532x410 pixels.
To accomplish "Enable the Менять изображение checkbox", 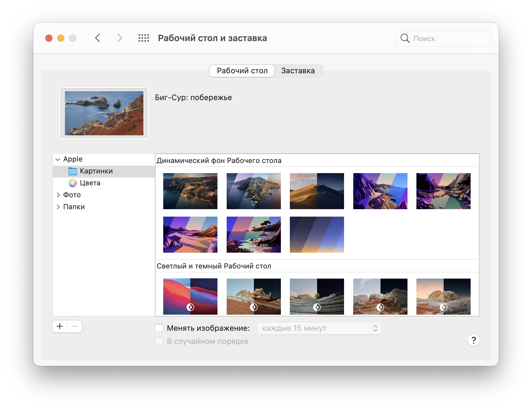I will click(x=159, y=328).
